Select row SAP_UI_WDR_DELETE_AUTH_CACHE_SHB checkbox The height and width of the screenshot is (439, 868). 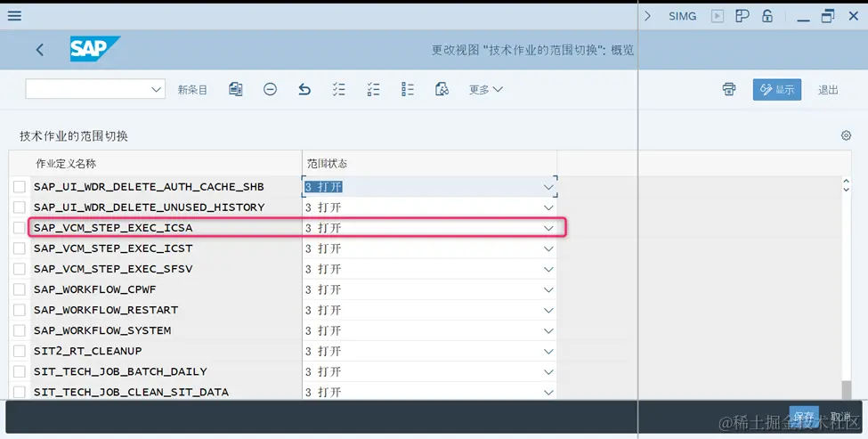20,187
